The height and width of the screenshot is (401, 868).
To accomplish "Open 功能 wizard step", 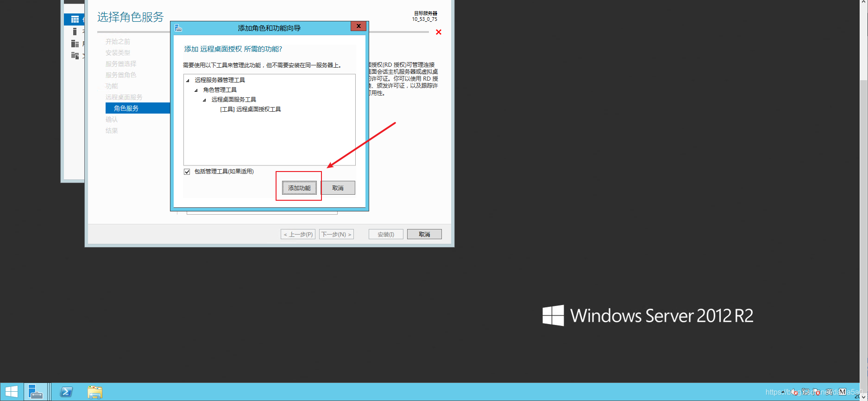I will pyautogui.click(x=112, y=86).
